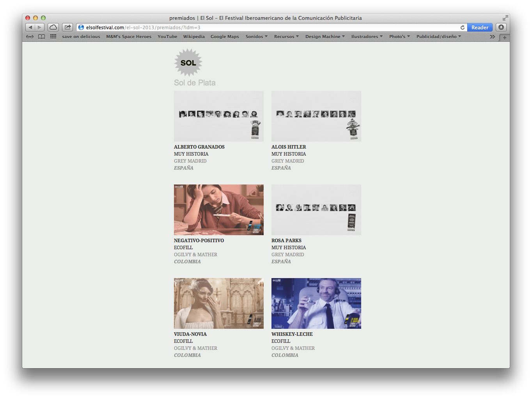Image resolution: width=532 pixels, height=399 pixels.
Task: Click COLOMBIA under Whiskey-Leche
Action: (285, 355)
